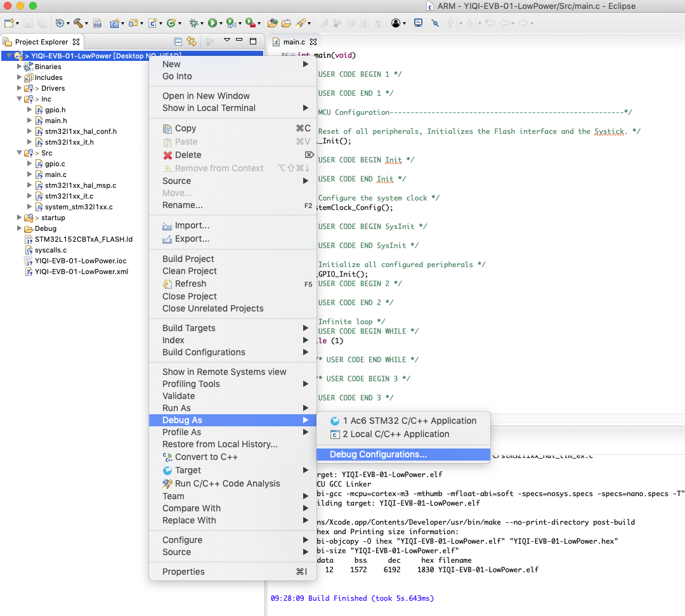
Task: Open the binary 010 toolbar icon
Action: coord(98,23)
